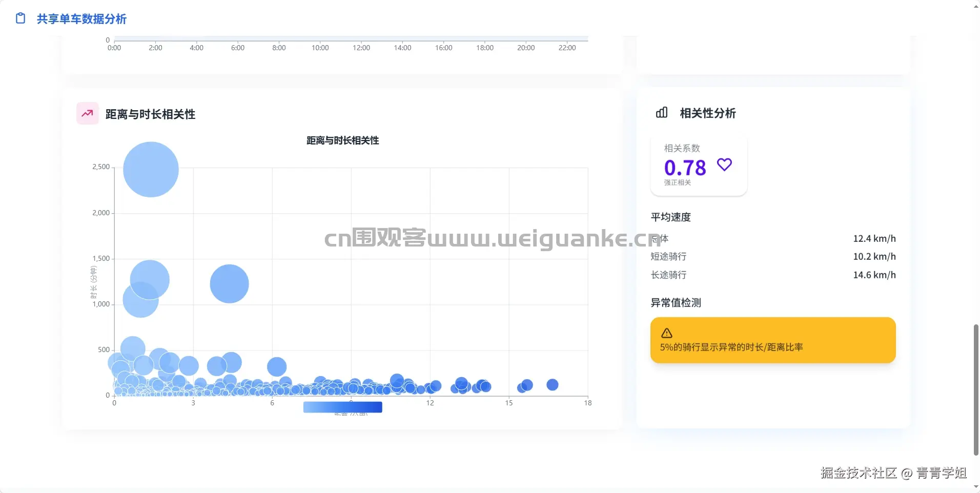Click the largest bubble near the 2,500 gridline
The width and height of the screenshot is (980, 493).
pyautogui.click(x=151, y=170)
